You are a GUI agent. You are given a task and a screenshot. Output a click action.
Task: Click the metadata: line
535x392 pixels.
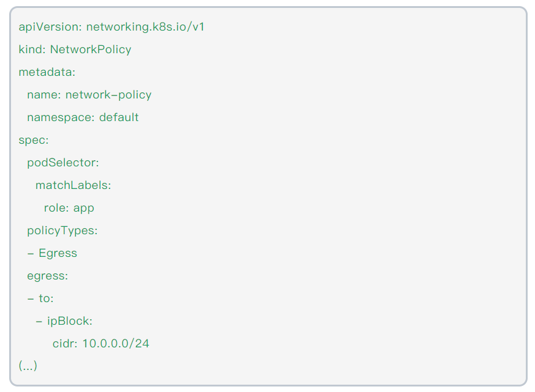click(47, 72)
